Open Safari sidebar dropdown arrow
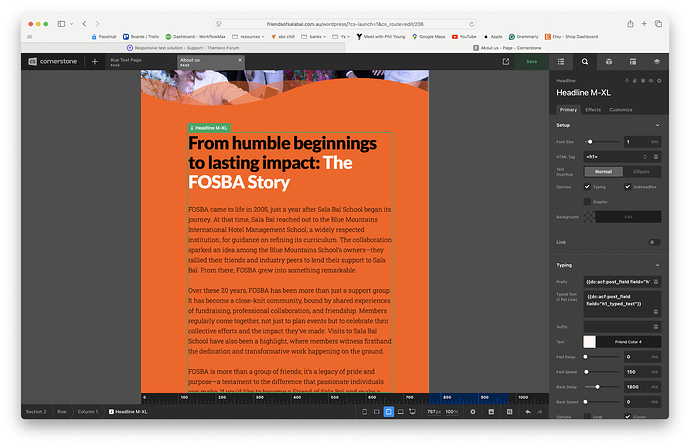This screenshot has height=446, width=690. [71, 24]
